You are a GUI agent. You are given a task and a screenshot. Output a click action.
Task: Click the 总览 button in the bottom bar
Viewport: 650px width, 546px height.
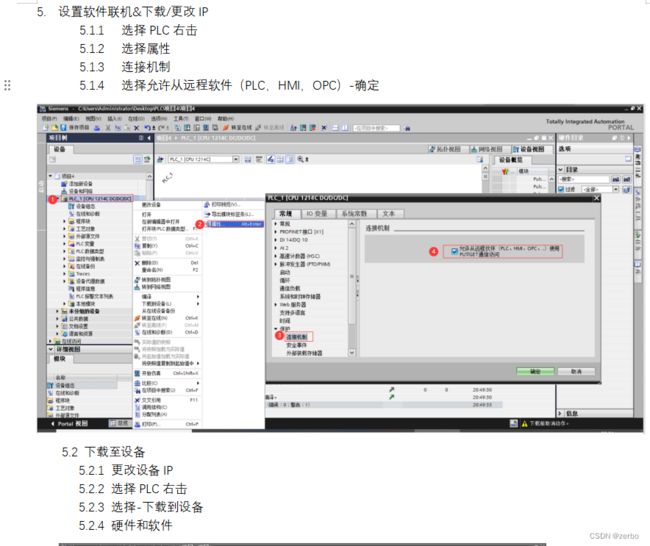[119, 423]
